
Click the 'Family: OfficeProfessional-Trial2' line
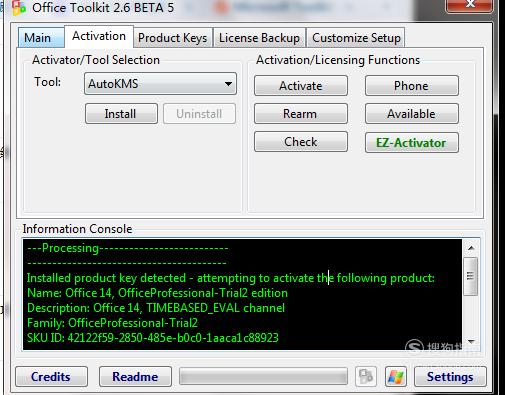112,323
